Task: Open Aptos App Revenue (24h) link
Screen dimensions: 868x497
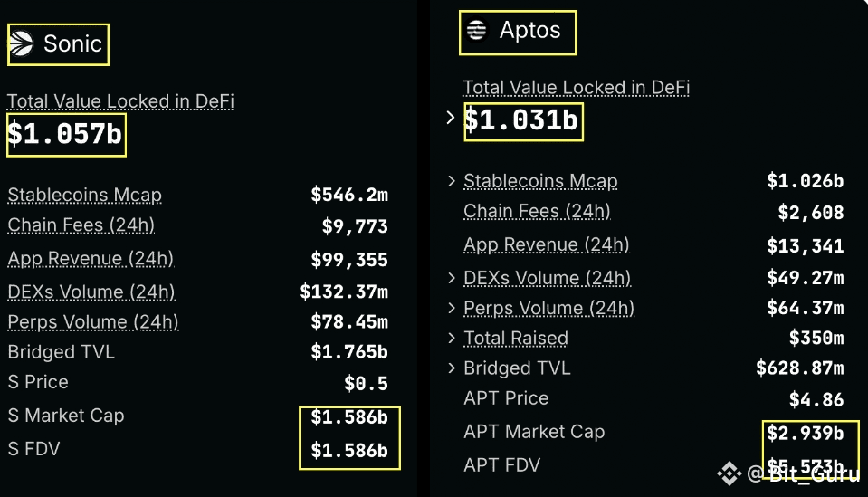Action: 547,244
